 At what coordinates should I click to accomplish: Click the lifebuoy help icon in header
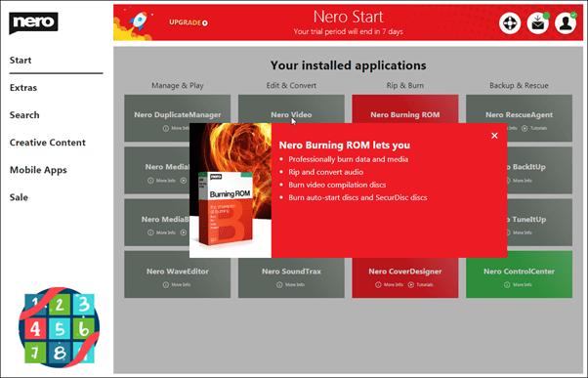point(510,23)
